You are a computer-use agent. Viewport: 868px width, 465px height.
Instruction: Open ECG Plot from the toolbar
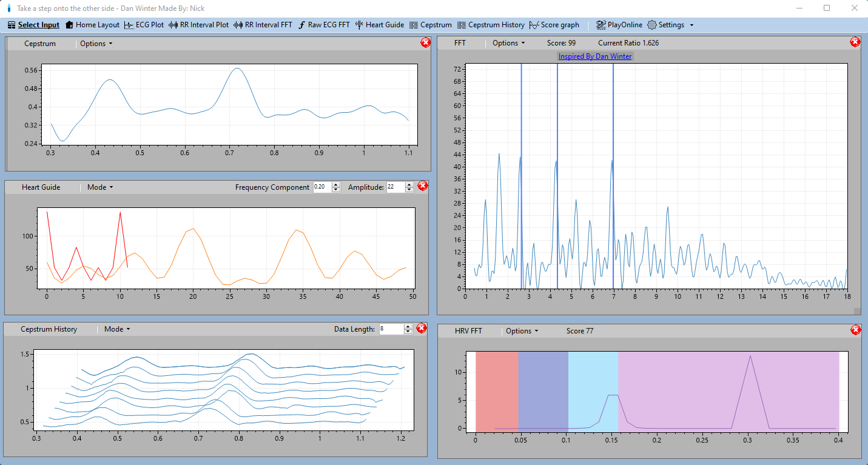point(144,25)
